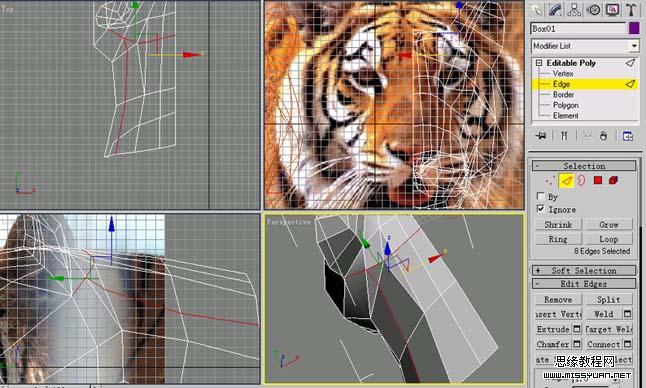Click Remove Modifier trash icon
This screenshot has width=646, height=388.
point(604,136)
